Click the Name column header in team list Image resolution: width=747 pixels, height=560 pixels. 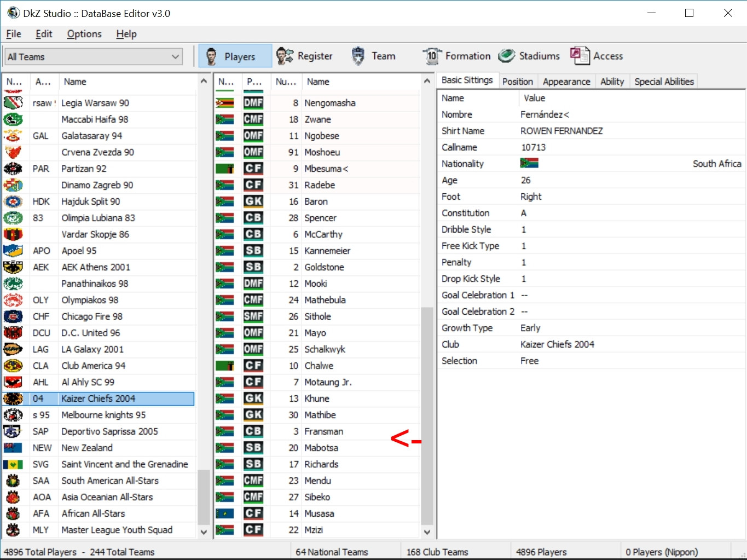pos(127,82)
